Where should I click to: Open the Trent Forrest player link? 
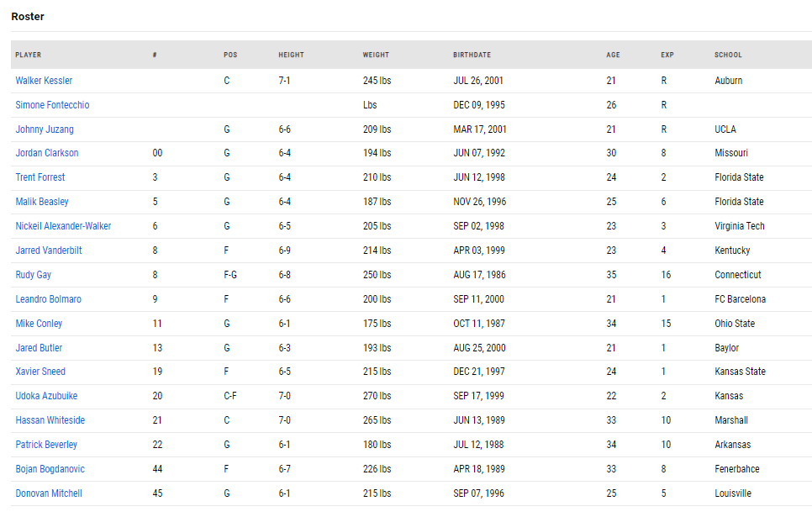pyautogui.click(x=40, y=177)
